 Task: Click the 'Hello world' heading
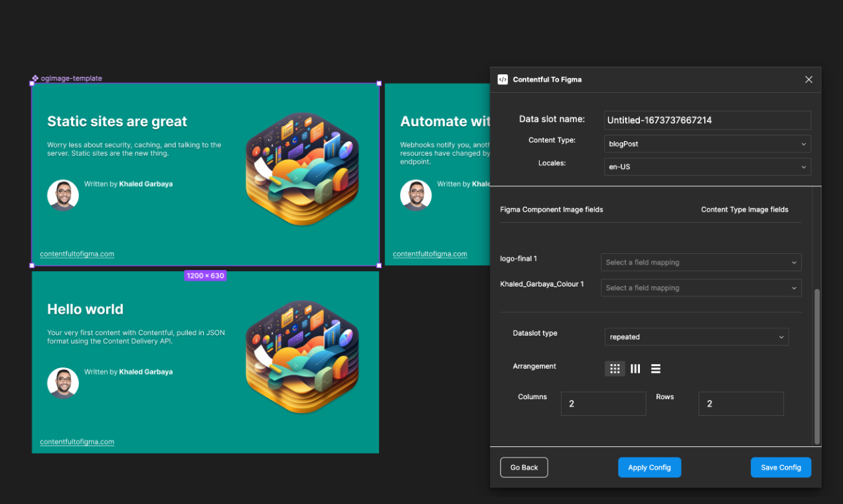pos(85,309)
